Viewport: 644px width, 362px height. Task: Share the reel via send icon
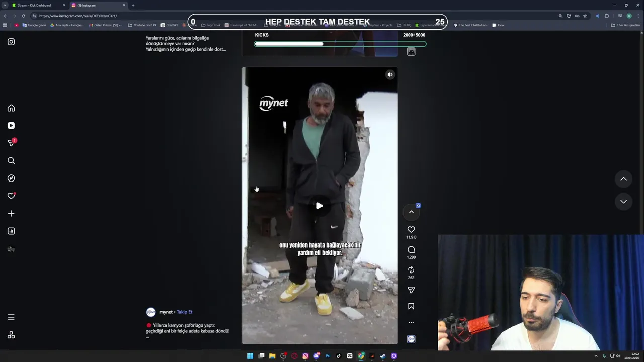point(411,290)
